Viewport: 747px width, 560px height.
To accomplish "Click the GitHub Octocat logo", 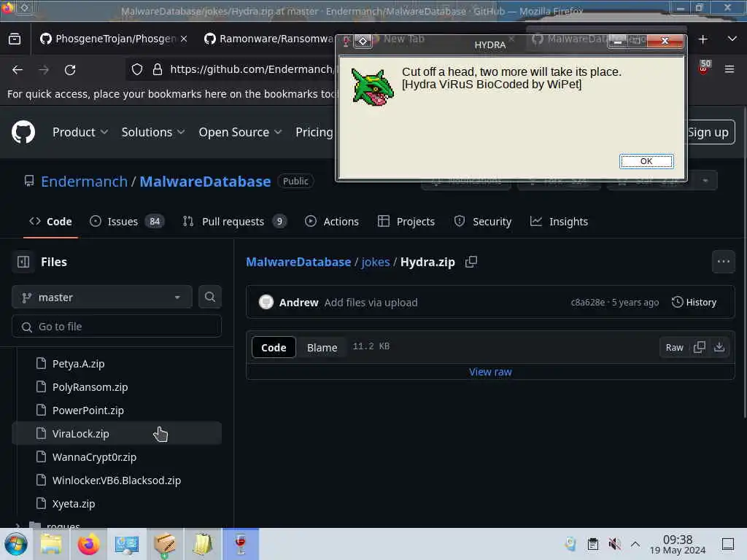I will [23, 132].
